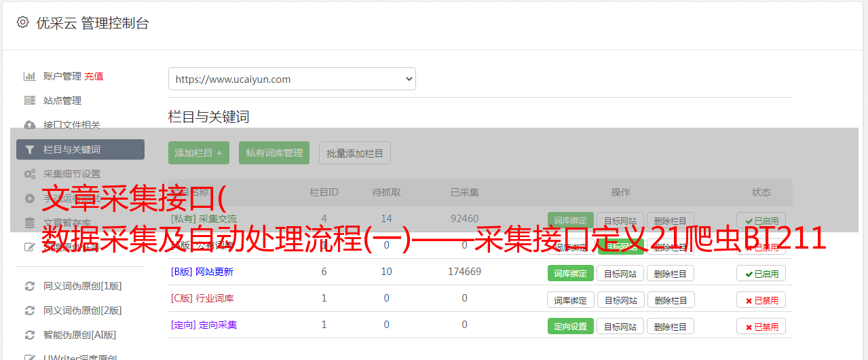
Task: Click the refresh icon for 智能伪原创[AI版]
Action: pyautogui.click(x=29, y=335)
